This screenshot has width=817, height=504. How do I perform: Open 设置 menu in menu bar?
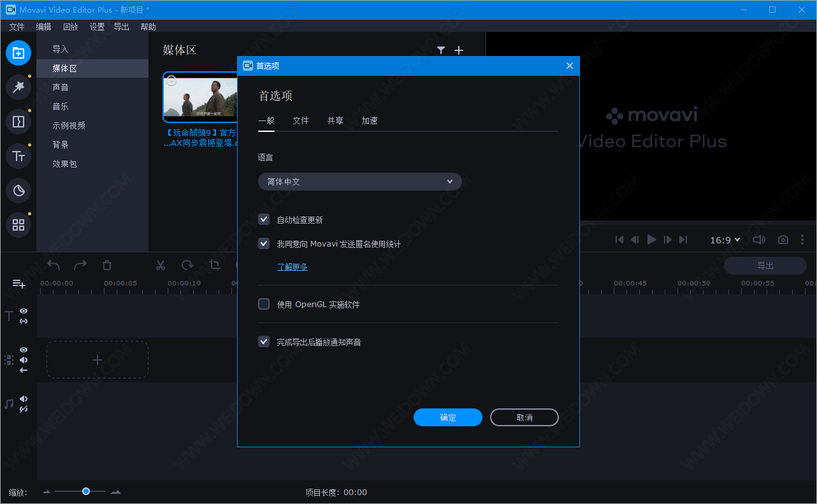coord(97,27)
